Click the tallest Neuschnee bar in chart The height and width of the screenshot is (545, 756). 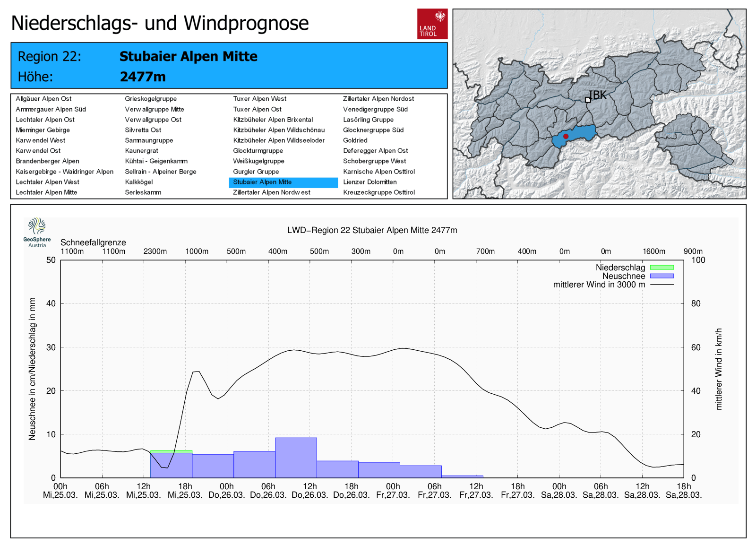tap(296, 458)
